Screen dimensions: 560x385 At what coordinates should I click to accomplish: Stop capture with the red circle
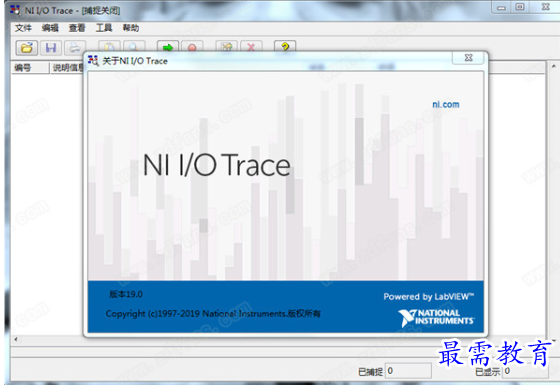192,46
